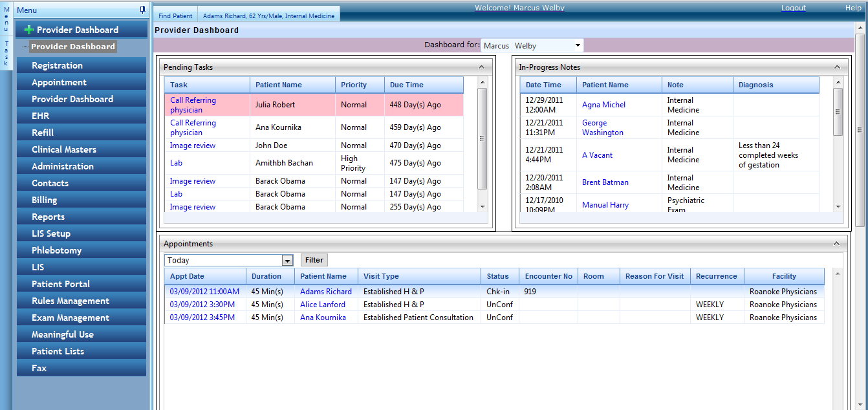Click the Logout link
The height and width of the screenshot is (410, 868).
click(x=793, y=8)
